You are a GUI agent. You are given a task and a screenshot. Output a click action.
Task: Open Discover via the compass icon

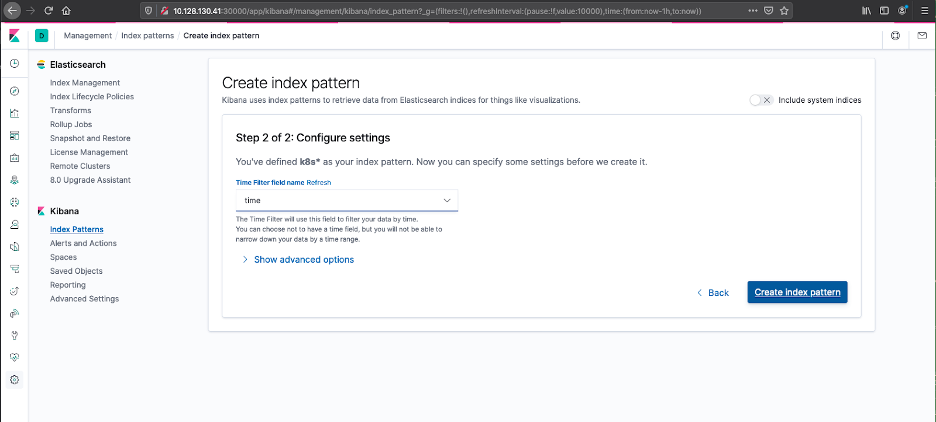pos(15,91)
